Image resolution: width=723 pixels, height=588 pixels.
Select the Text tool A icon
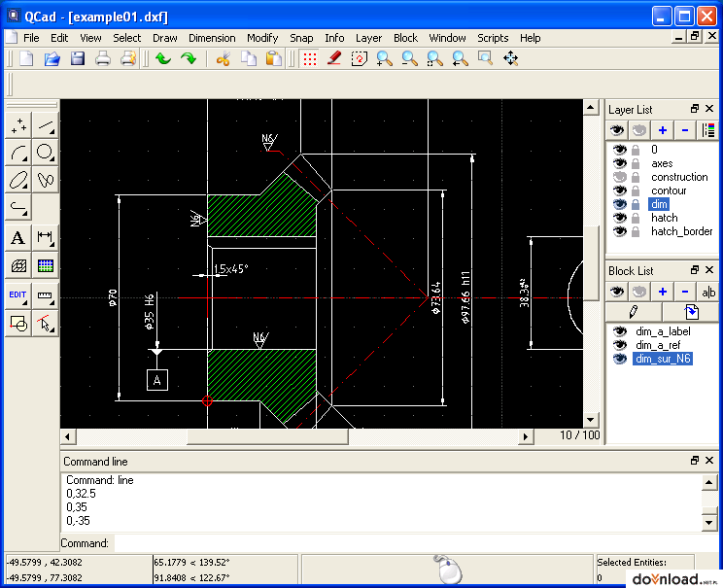coord(18,238)
